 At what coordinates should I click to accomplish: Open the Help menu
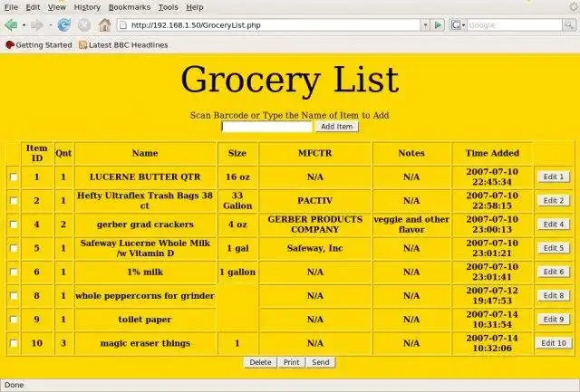click(x=195, y=7)
